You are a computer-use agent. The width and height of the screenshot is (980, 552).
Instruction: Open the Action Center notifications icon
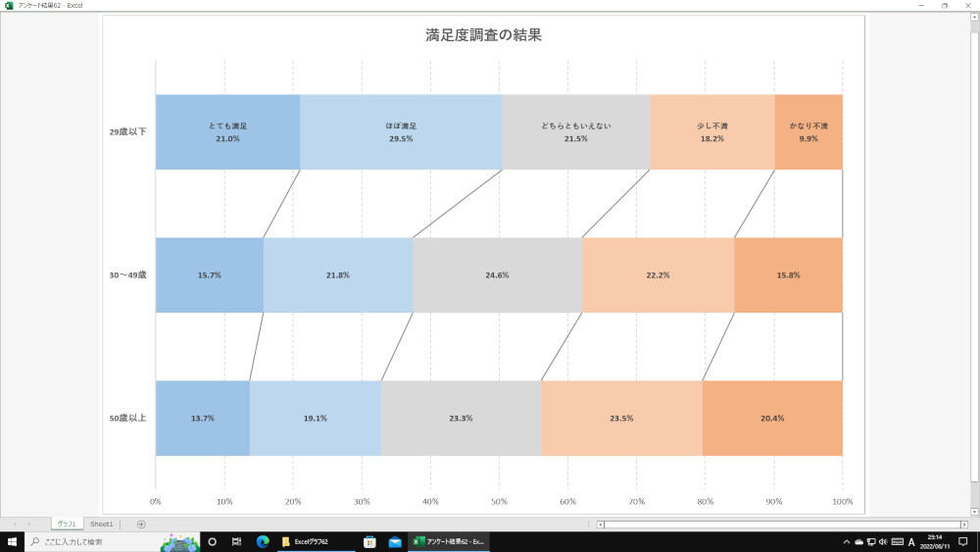(963, 542)
